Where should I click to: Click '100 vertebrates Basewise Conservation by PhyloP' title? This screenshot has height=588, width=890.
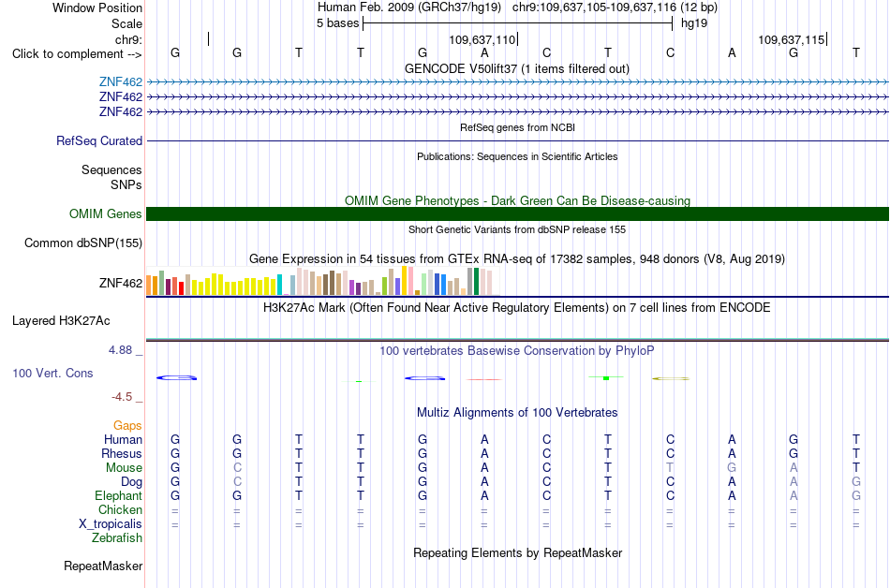517,351
